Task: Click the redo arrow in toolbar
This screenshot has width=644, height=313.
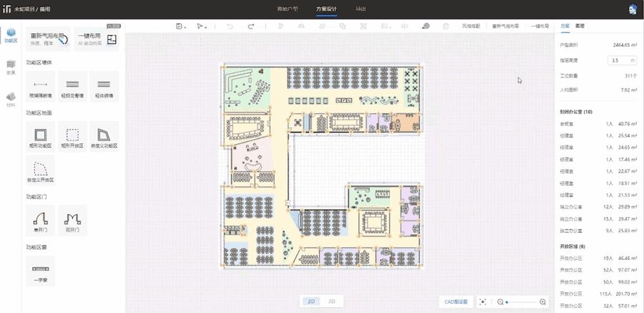Action: [x=250, y=26]
